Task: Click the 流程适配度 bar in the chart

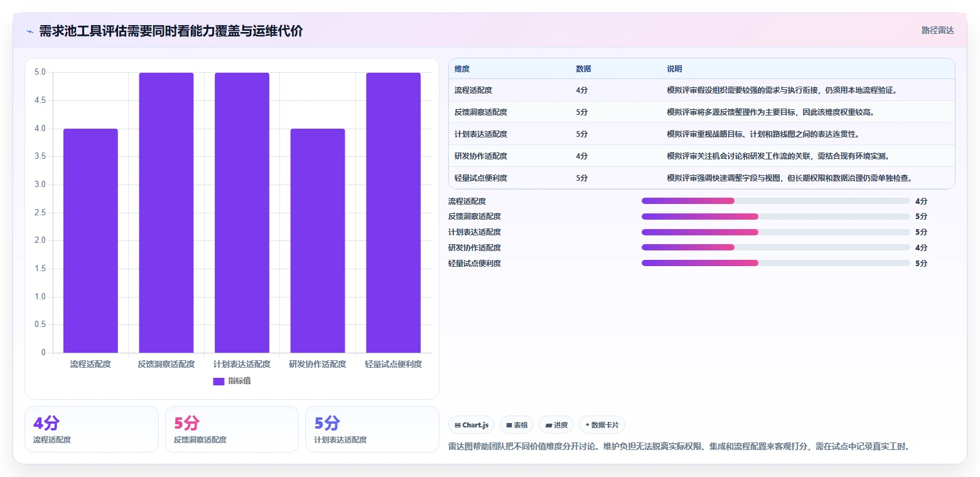Action: pos(90,240)
